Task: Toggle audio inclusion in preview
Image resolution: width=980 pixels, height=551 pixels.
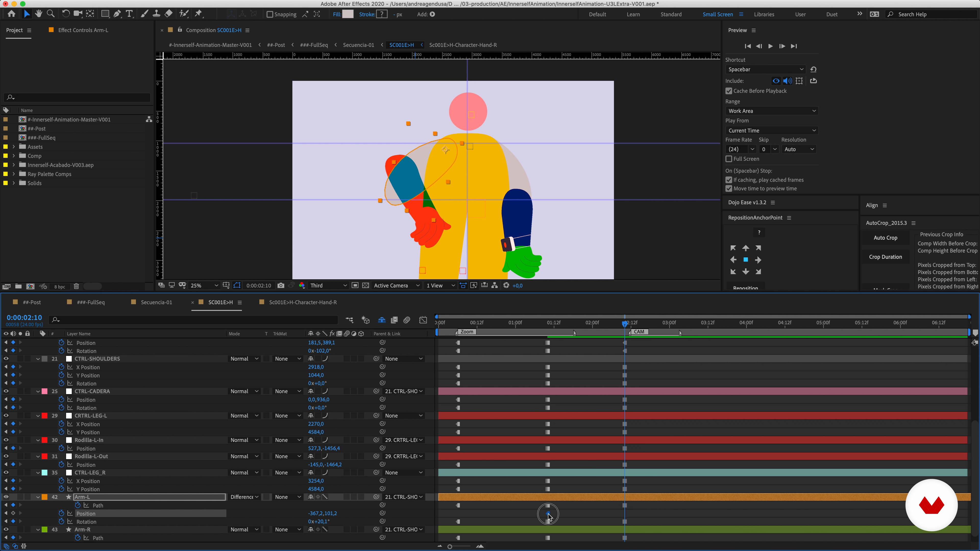Action: (x=788, y=81)
